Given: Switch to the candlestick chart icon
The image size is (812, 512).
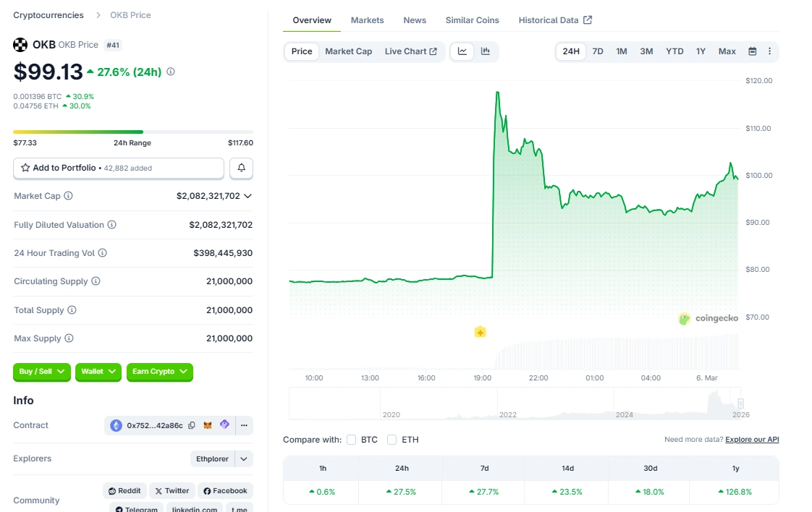Looking at the screenshot, I should (485, 51).
